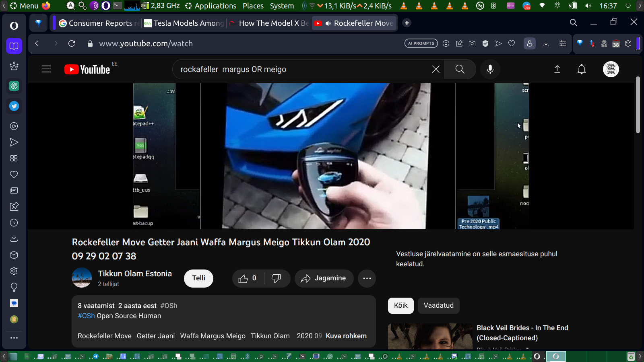
Task: Open Opera easy setup panel
Action: [x=563, y=43]
